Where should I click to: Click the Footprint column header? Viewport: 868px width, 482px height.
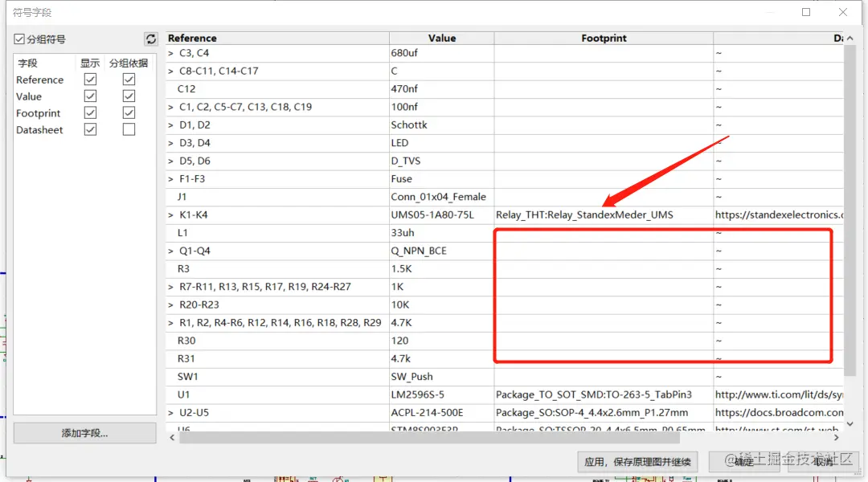coord(604,39)
